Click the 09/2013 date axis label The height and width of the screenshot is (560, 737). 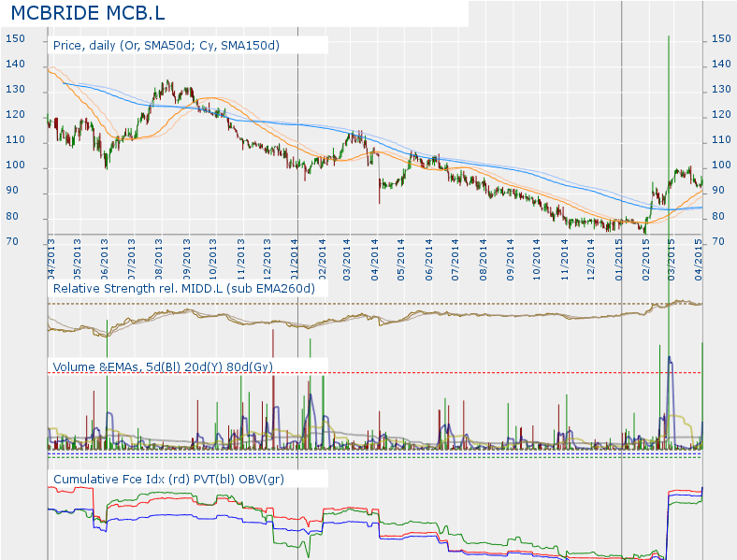pos(186,260)
